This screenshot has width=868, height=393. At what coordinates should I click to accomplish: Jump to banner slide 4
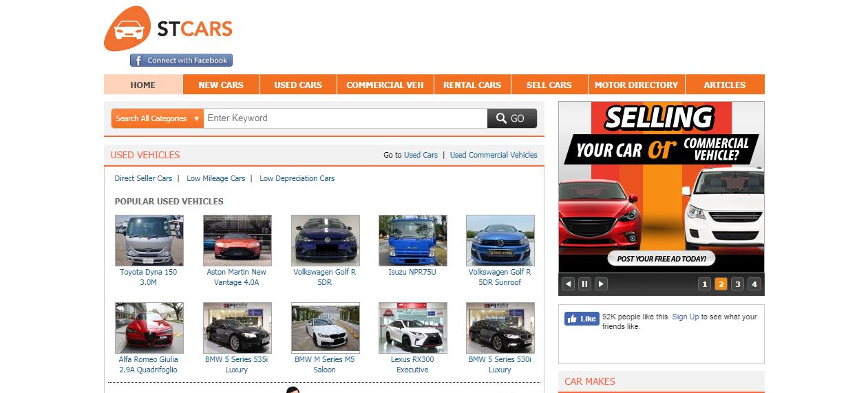[x=754, y=284]
